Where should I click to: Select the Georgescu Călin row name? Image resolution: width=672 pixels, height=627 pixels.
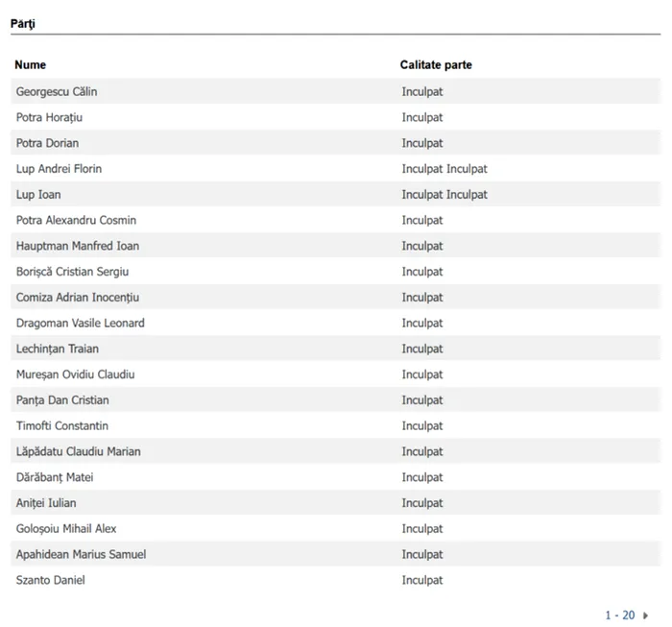point(57,92)
